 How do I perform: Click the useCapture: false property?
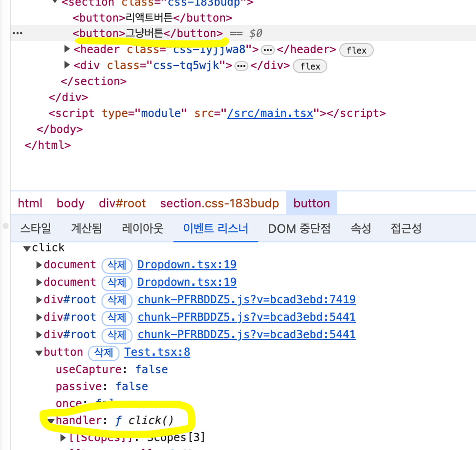(112, 370)
